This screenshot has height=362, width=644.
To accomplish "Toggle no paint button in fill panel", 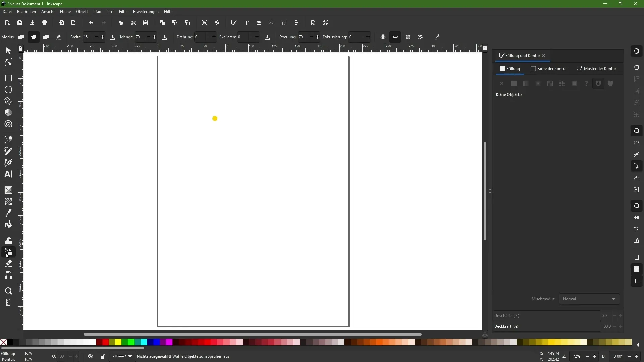I will coord(501,83).
